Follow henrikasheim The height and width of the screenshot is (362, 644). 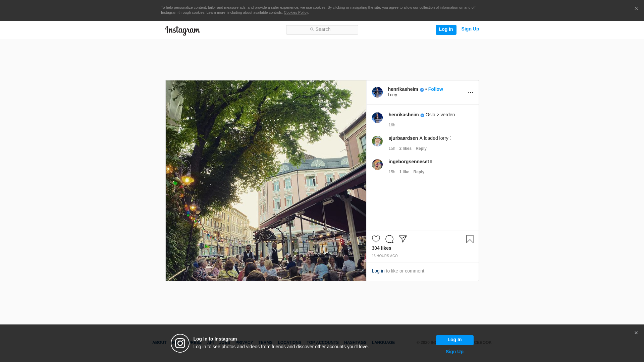pyautogui.click(x=435, y=89)
